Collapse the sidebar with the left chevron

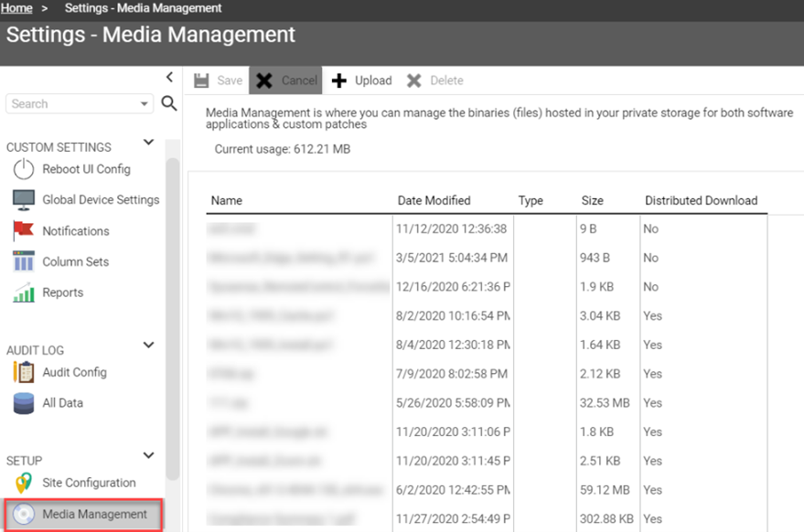[x=170, y=78]
